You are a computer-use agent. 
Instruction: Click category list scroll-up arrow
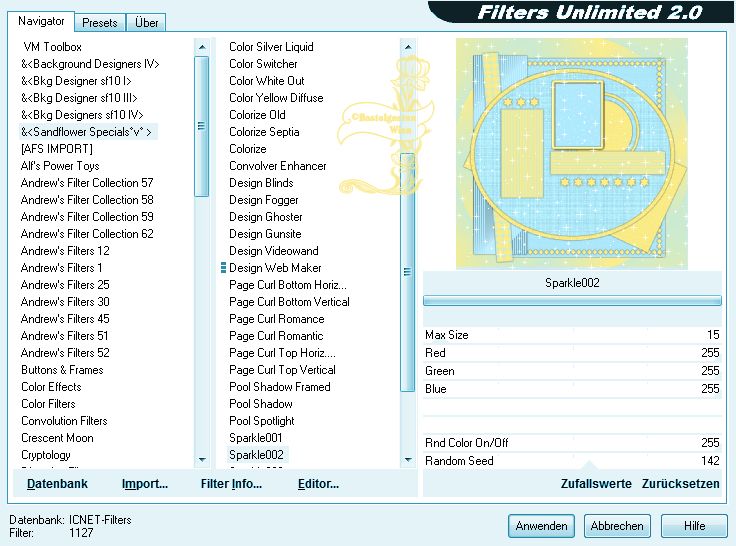[202, 47]
